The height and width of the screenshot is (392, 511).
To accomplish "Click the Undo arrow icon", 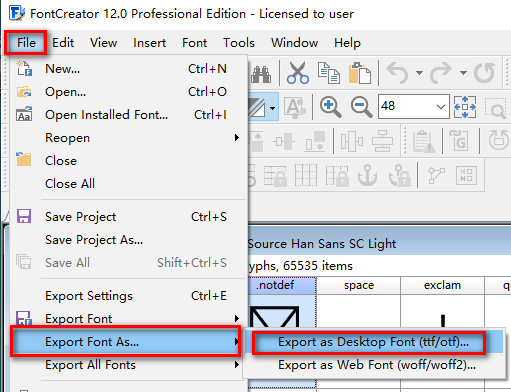I will 397,73.
